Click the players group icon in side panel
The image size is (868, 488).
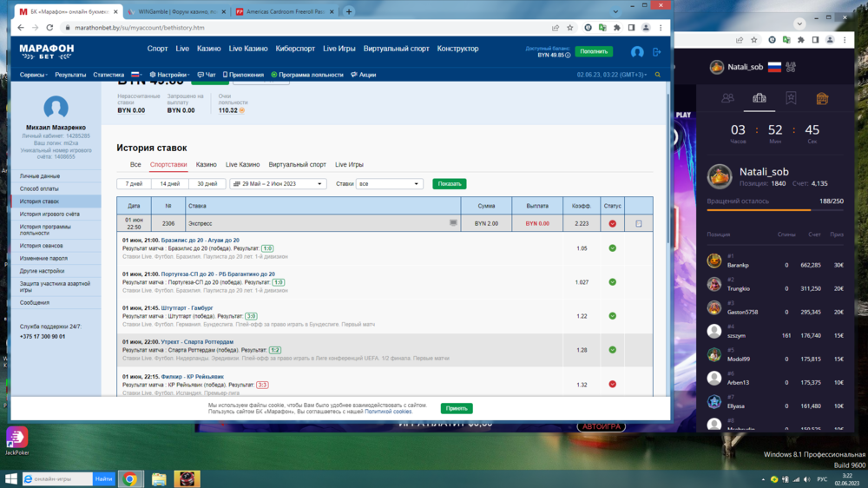coord(727,98)
